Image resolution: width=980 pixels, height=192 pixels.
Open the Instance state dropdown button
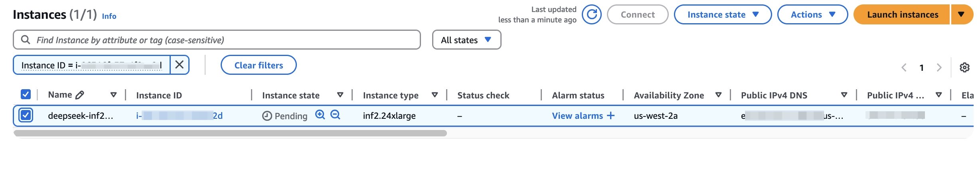click(723, 14)
